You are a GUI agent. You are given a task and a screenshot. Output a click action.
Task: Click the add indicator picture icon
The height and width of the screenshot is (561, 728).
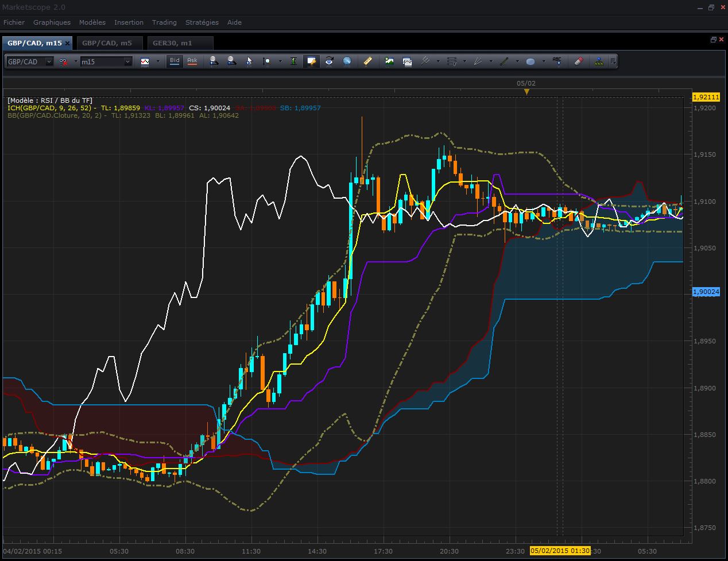click(x=389, y=61)
